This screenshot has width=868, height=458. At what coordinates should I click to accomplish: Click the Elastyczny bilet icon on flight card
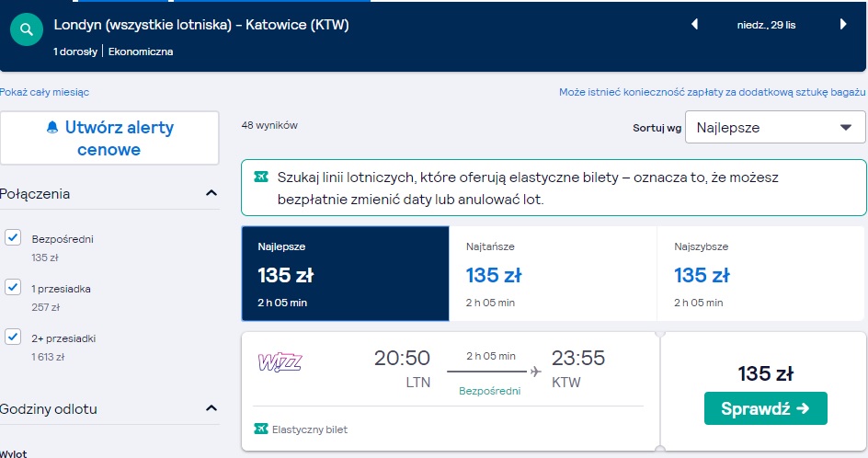261,429
